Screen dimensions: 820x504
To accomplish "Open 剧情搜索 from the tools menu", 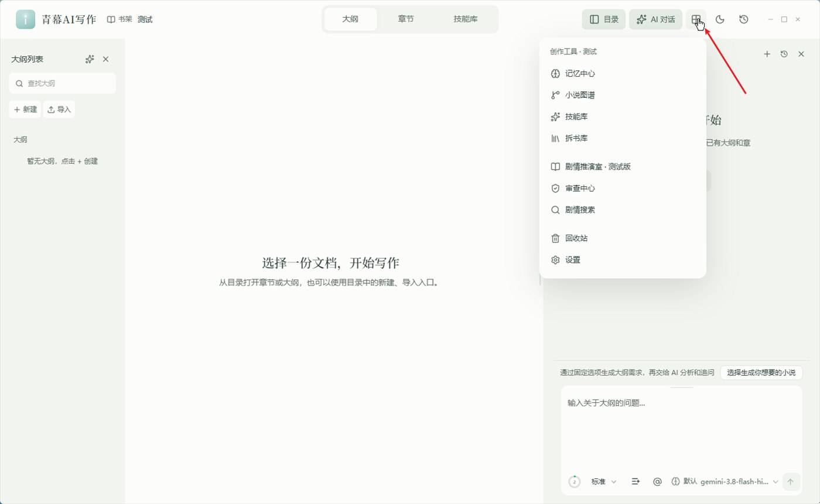I will pos(623,210).
